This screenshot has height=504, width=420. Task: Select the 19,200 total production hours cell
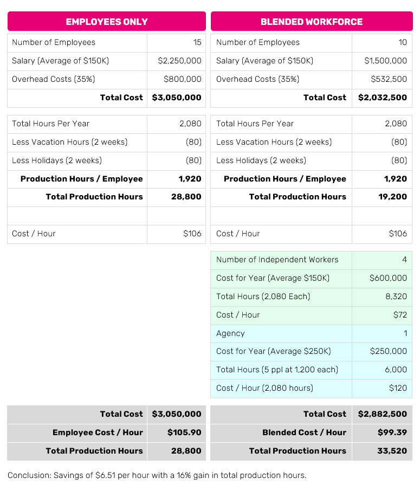coord(392,197)
